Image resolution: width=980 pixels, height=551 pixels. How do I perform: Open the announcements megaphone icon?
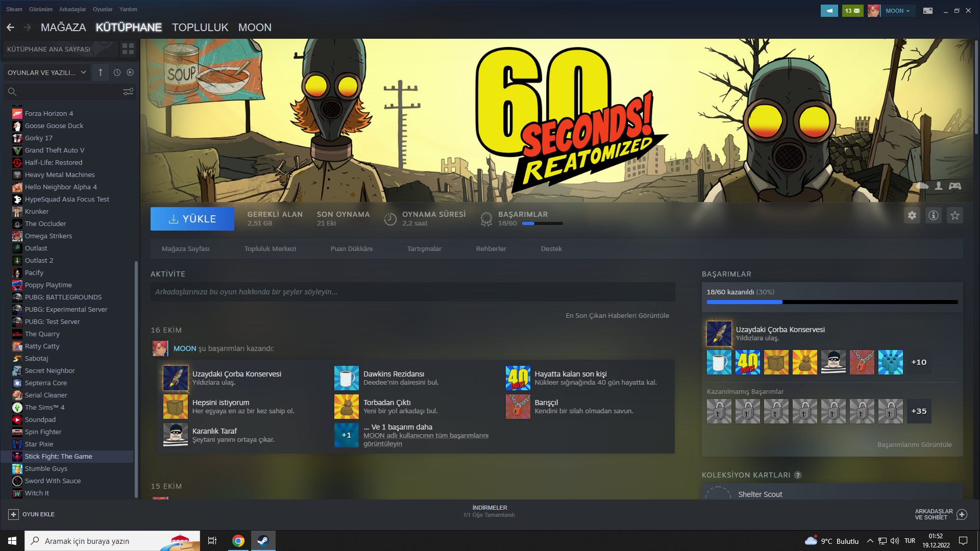point(829,11)
